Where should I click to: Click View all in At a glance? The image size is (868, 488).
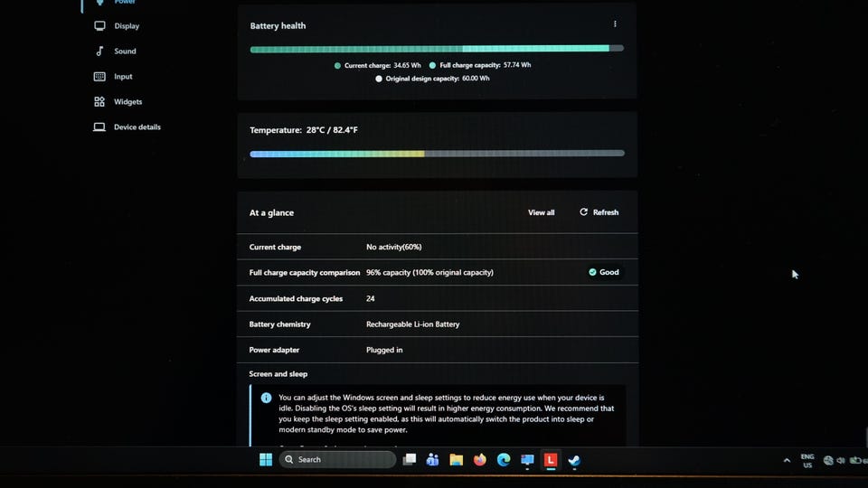click(x=541, y=212)
